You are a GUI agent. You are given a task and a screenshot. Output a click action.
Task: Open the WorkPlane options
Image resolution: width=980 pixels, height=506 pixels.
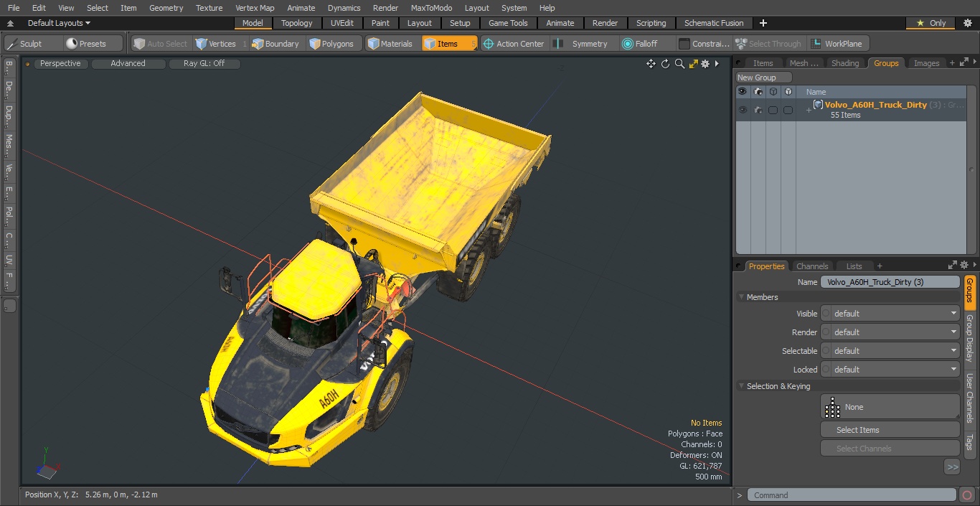(838, 44)
